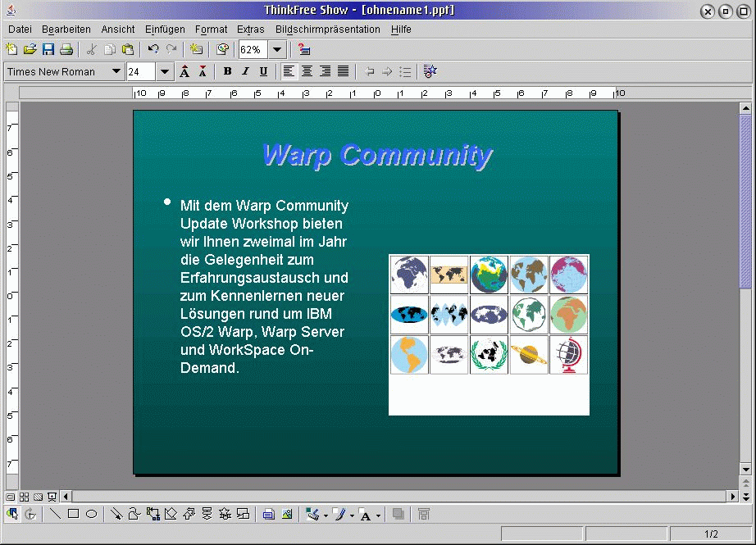Screen dimensions: 756x545
Task: Choose the free rotate tool
Action: 30,514
